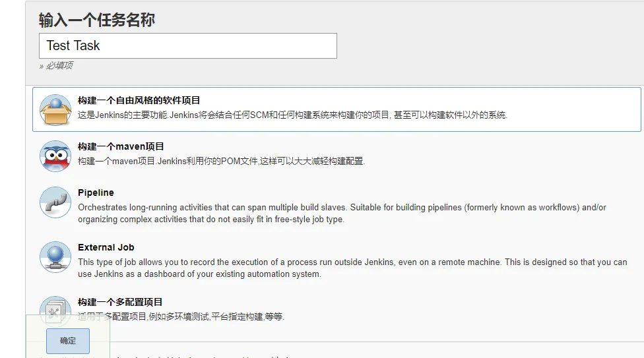Click the maven POM description text
Screen dimensions: 644x358
click(222, 161)
